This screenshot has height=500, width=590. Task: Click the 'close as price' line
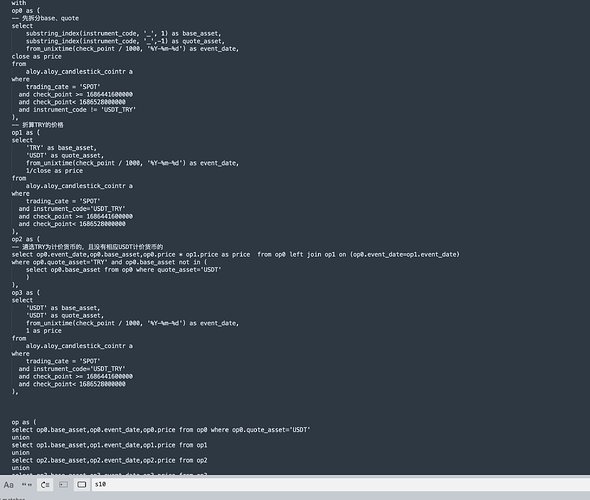tap(36, 56)
